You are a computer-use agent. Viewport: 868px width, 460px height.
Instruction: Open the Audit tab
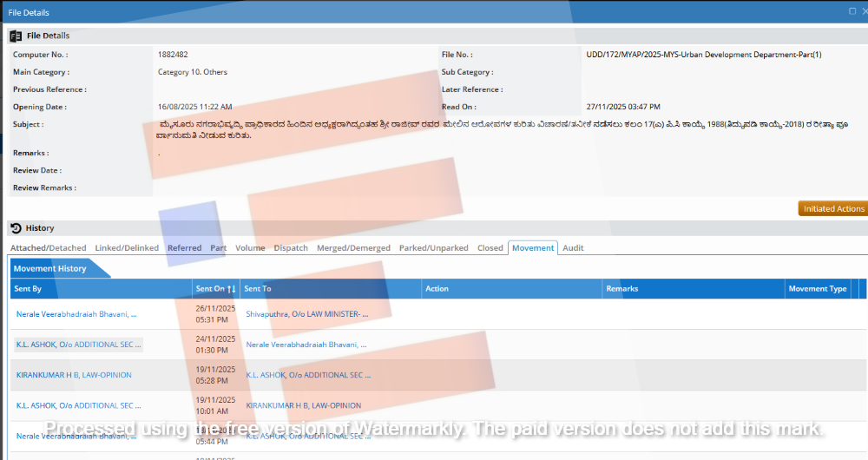[573, 248]
